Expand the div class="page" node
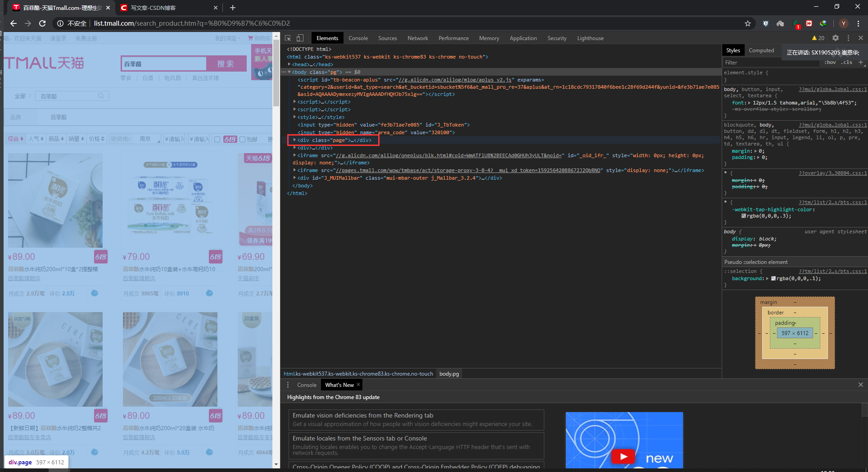 pyautogui.click(x=295, y=140)
